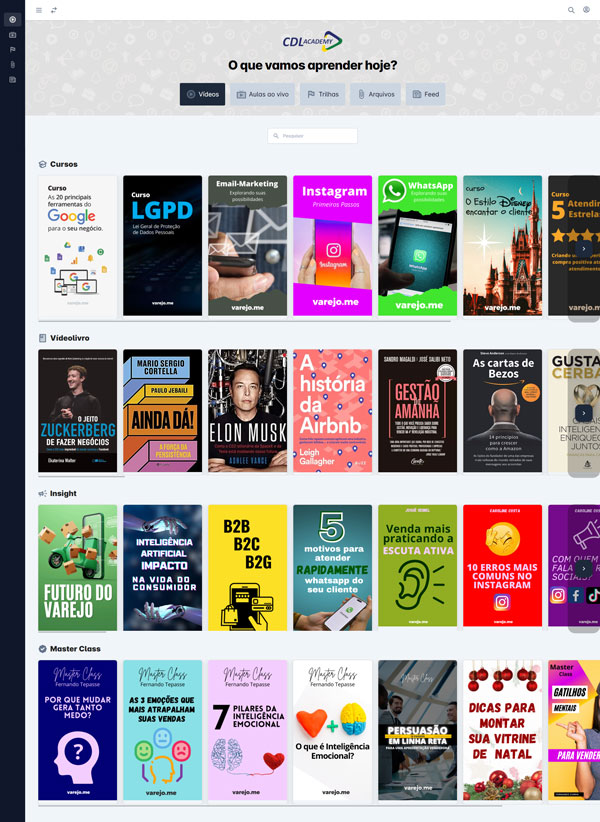Image resolution: width=600 pixels, height=822 pixels.
Task: Select the paperclip files icon in sidebar
Action: coord(13,64)
